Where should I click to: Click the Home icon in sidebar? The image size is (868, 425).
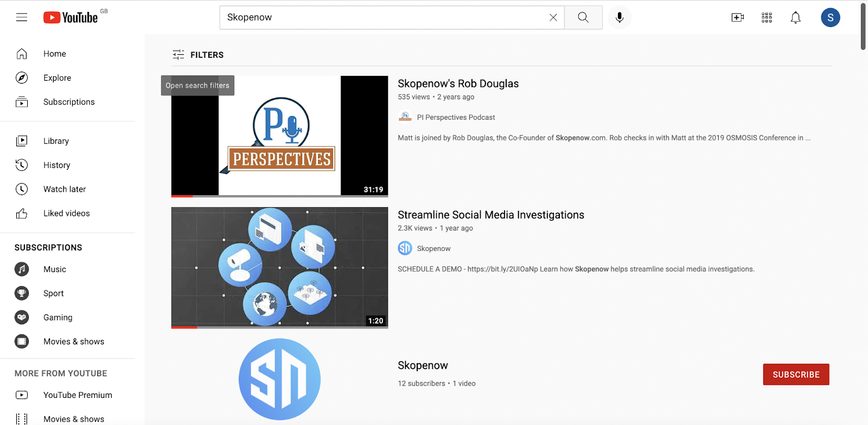tap(22, 54)
